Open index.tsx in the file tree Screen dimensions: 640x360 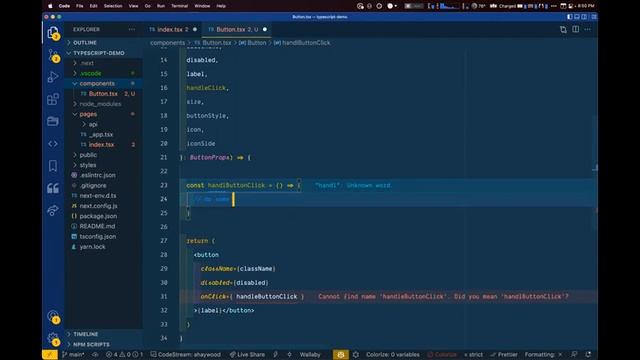tap(101, 144)
